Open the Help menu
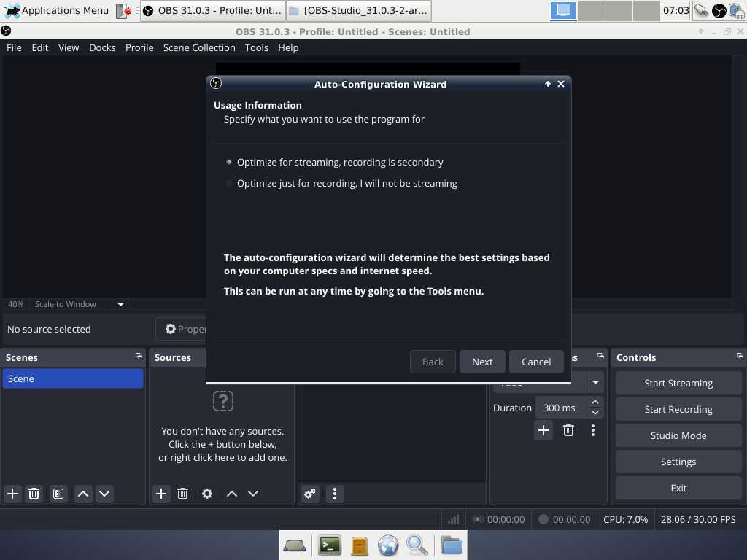 [288, 47]
